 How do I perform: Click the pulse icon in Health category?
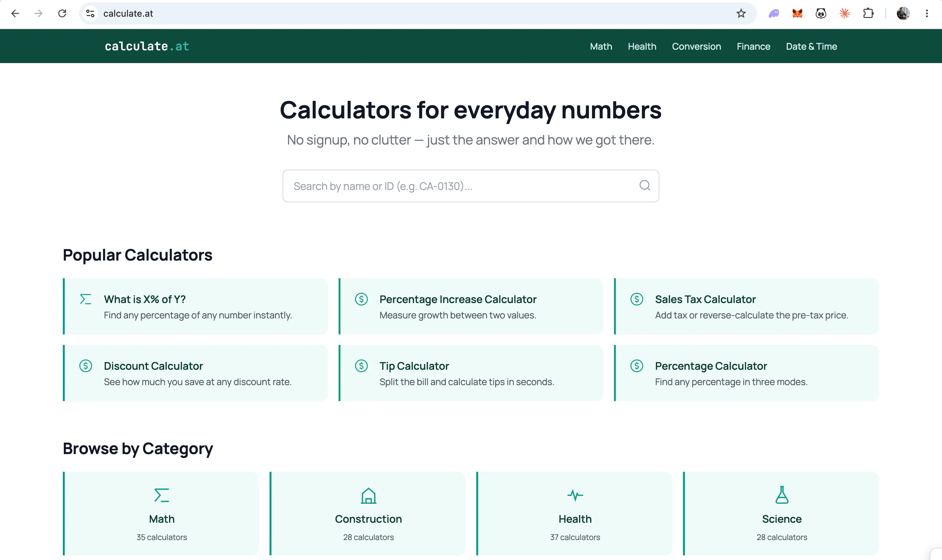(x=575, y=495)
